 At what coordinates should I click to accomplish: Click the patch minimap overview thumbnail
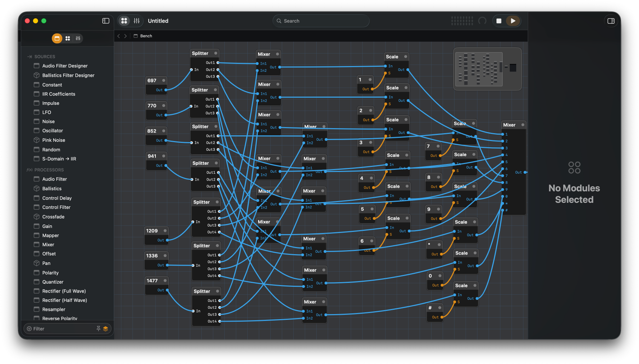pos(487,69)
